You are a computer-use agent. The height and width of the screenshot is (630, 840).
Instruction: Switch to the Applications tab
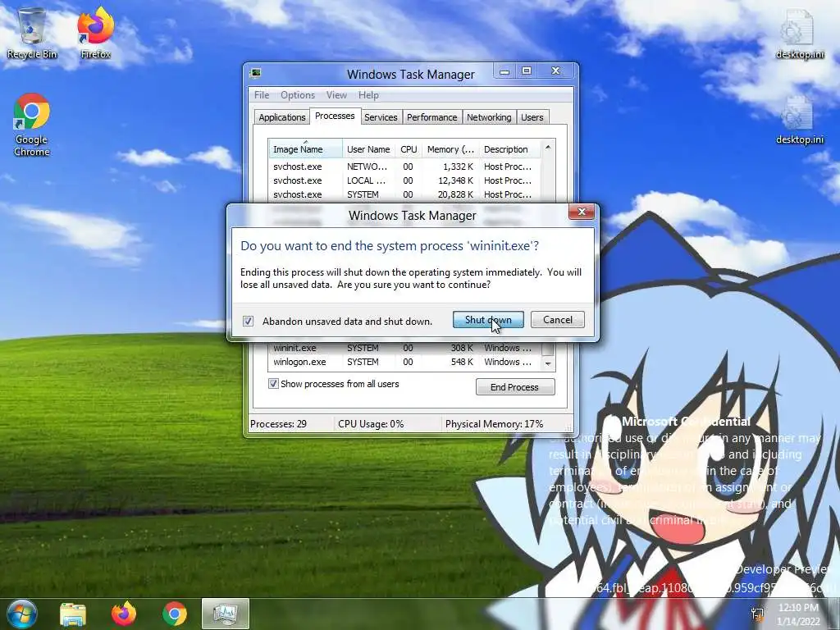(x=282, y=117)
